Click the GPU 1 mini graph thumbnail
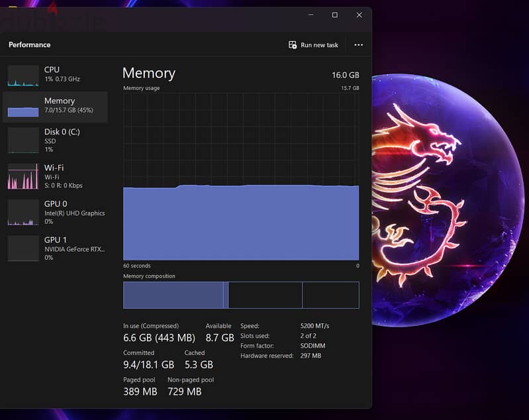 tap(23, 248)
